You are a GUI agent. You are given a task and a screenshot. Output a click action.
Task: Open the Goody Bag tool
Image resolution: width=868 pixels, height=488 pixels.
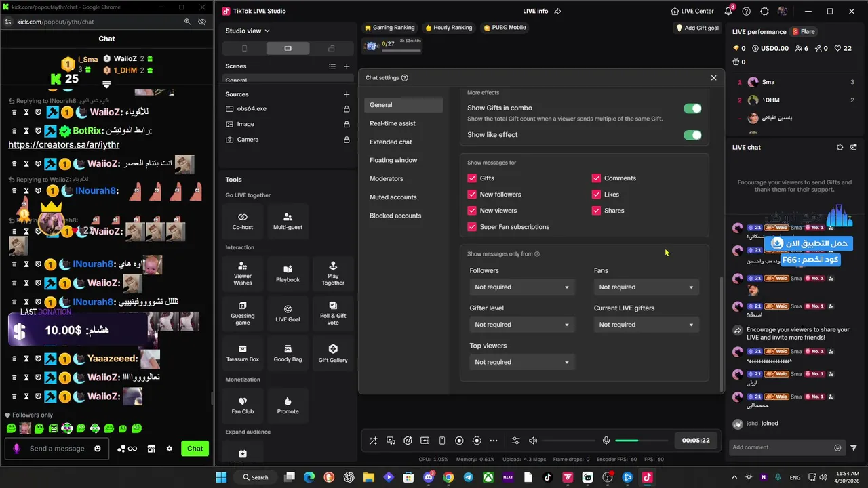click(x=288, y=353)
